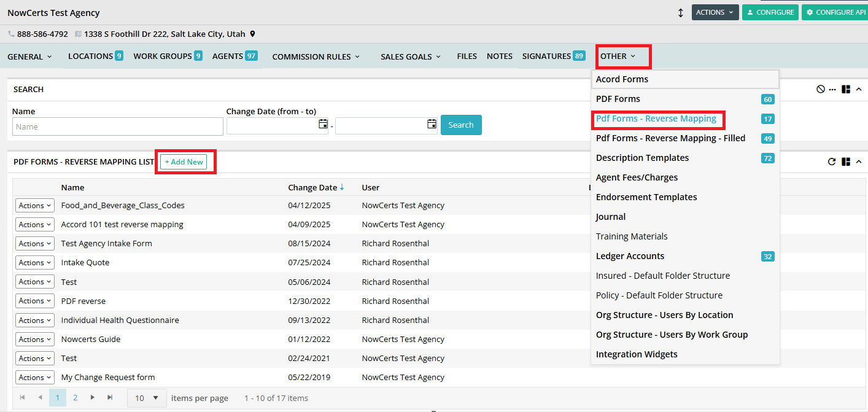
Task: Select Policy - Default Folder Structure
Action: (685, 295)
